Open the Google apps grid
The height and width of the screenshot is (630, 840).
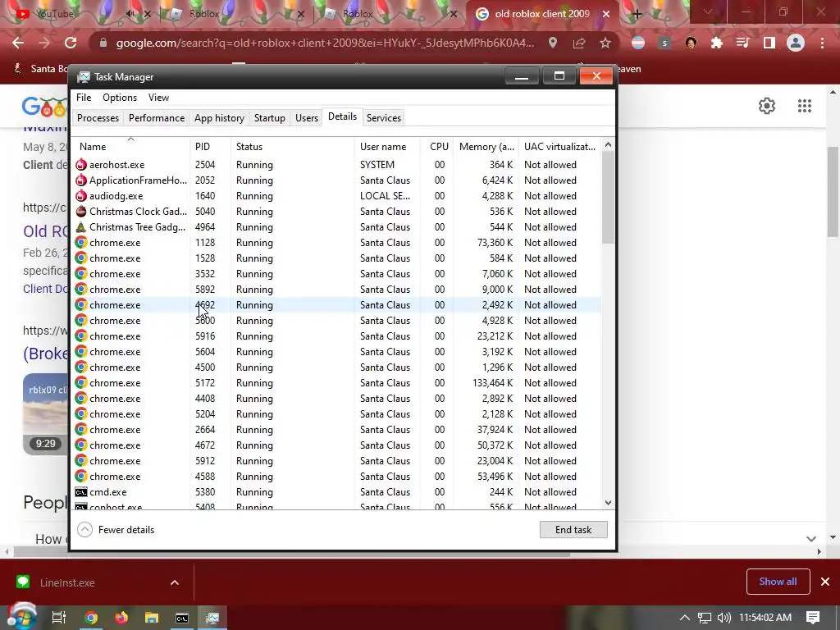pos(805,106)
